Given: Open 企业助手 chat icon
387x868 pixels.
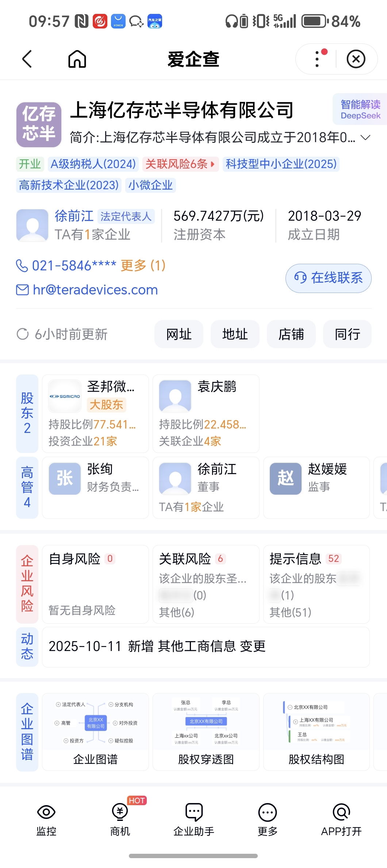Looking at the screenshot, I should click(194, 812).
